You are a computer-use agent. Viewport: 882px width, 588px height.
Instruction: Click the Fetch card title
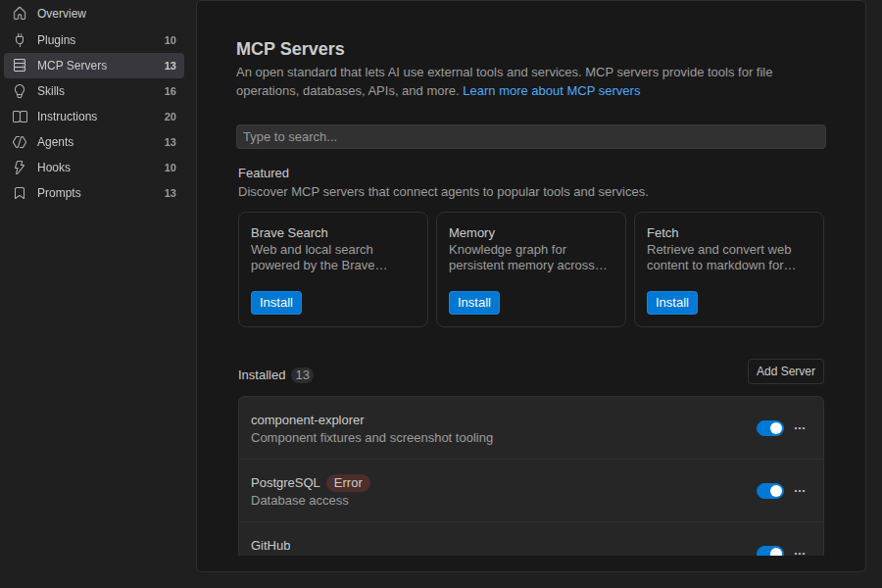tap(662, 233)
